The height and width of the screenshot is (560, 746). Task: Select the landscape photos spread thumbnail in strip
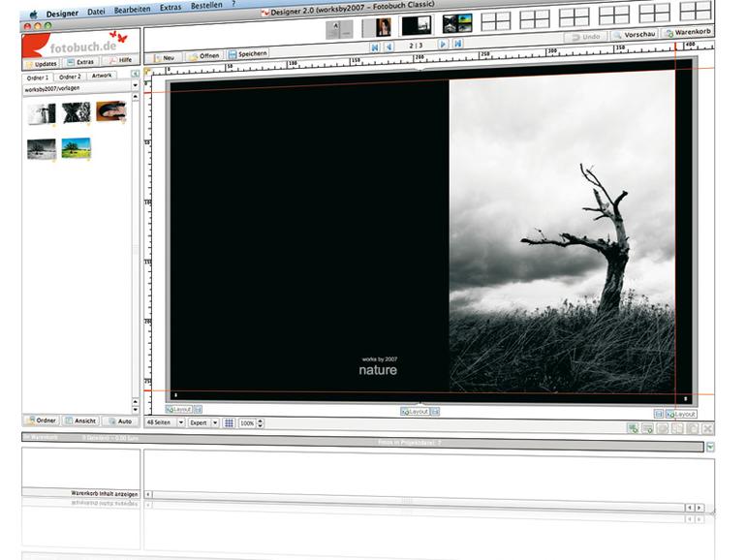coord(457,24)
